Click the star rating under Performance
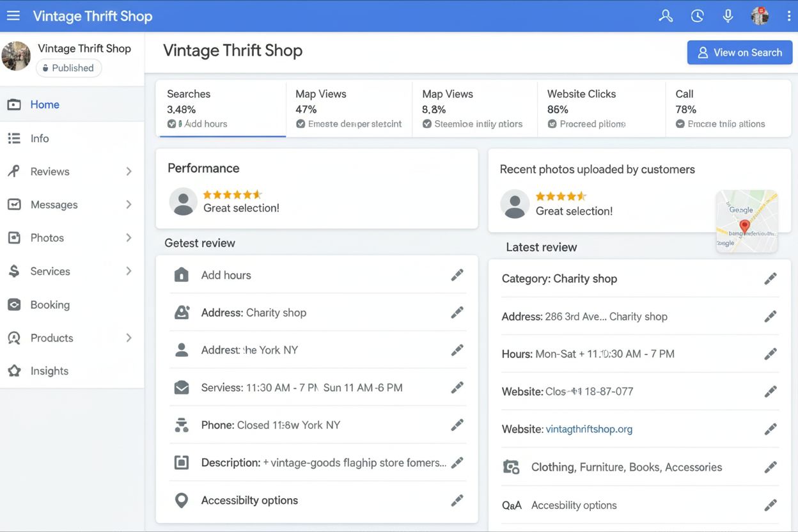This screenshot has height=532, width=798. [x=233, y=195]
